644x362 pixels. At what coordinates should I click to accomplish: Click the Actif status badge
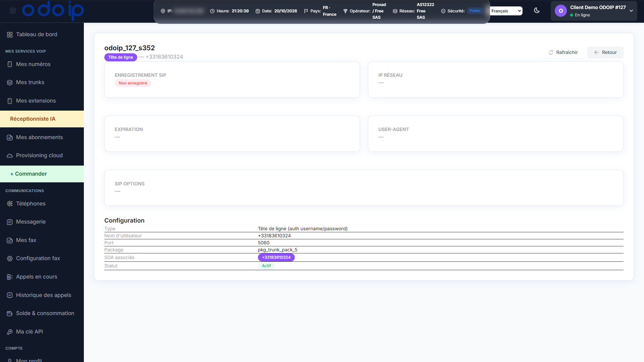click(266, 266)
